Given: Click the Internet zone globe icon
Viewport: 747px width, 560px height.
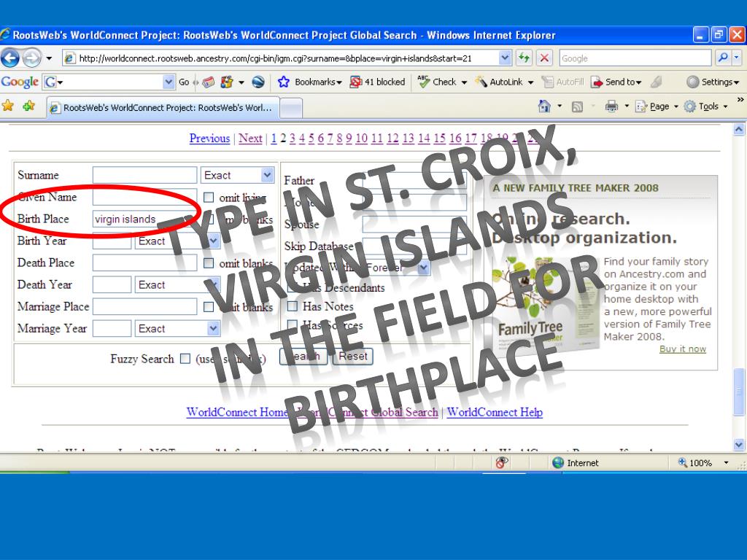Looking at the screenshot, I should click(x=558, y=462).
